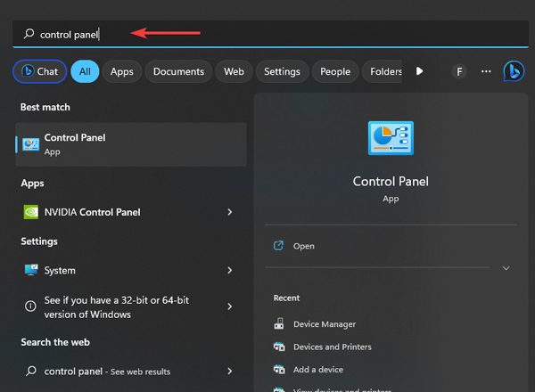Open the System settings result
The height and width of the screenshot is (392, 535).
coord(131,270)
